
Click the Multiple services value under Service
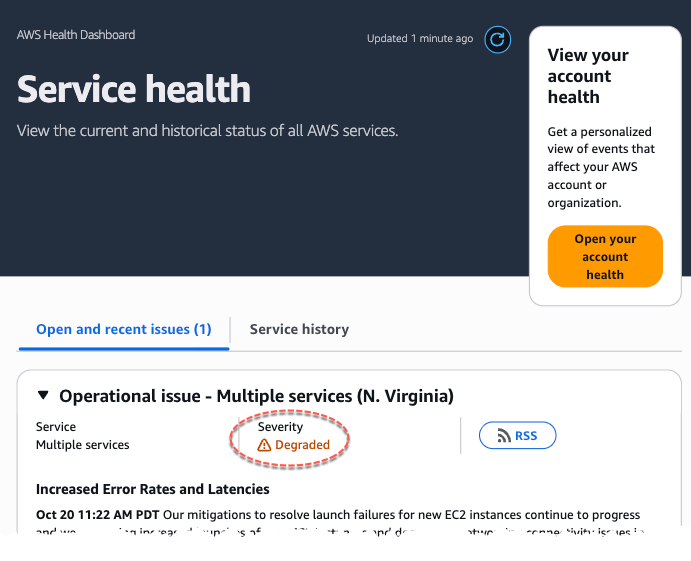(x=82, y=445)
